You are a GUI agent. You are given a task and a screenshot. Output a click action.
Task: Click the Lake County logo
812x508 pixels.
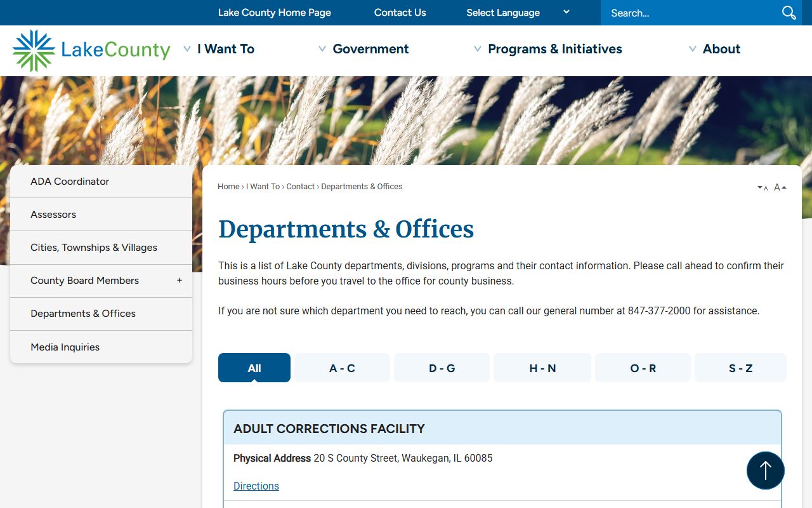[91, 50]
